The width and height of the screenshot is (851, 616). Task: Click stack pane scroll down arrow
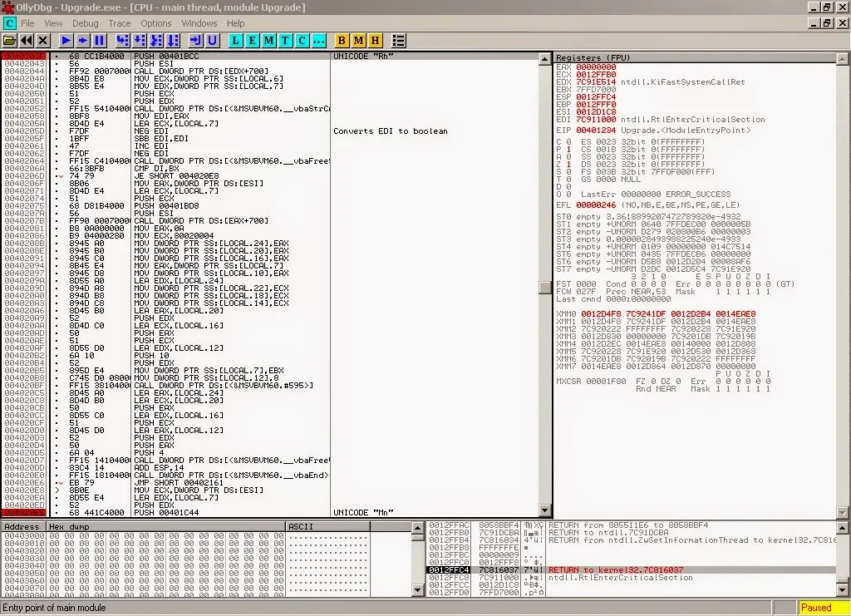pos(843,590)
